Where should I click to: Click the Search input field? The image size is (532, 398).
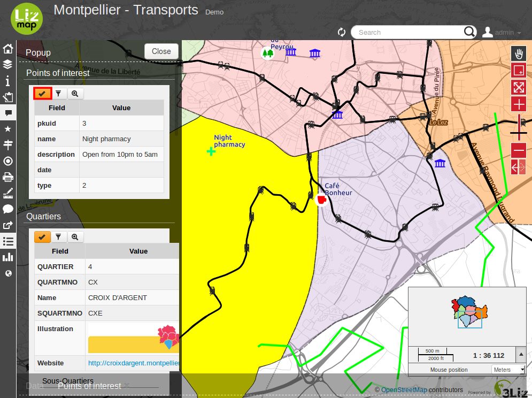point(410,32)
